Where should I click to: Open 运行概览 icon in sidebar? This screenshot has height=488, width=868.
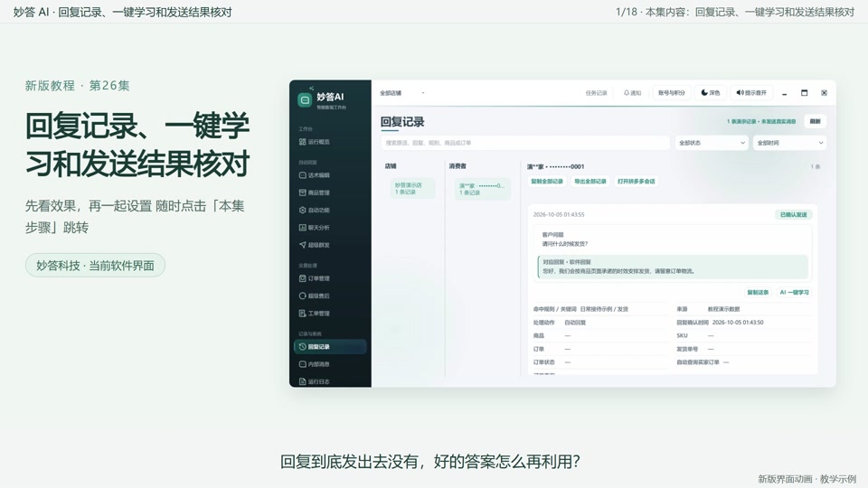[302, 142]
